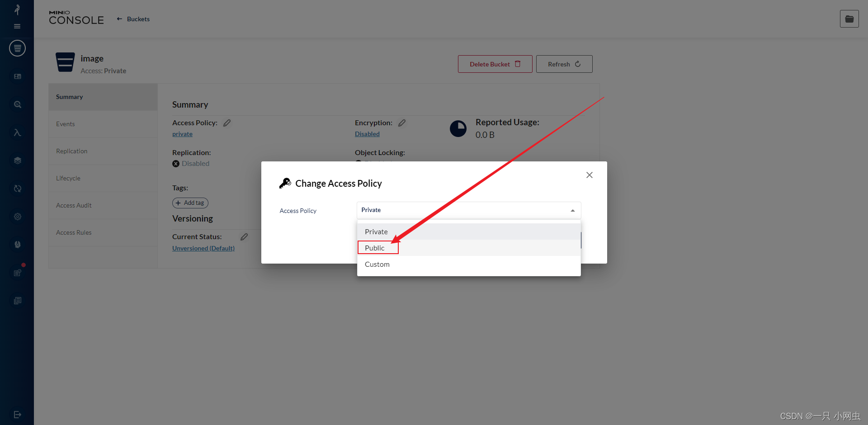Expand the sidebar hamburger menu
Screen dimensions: 868x425
(x=17, y=26)
